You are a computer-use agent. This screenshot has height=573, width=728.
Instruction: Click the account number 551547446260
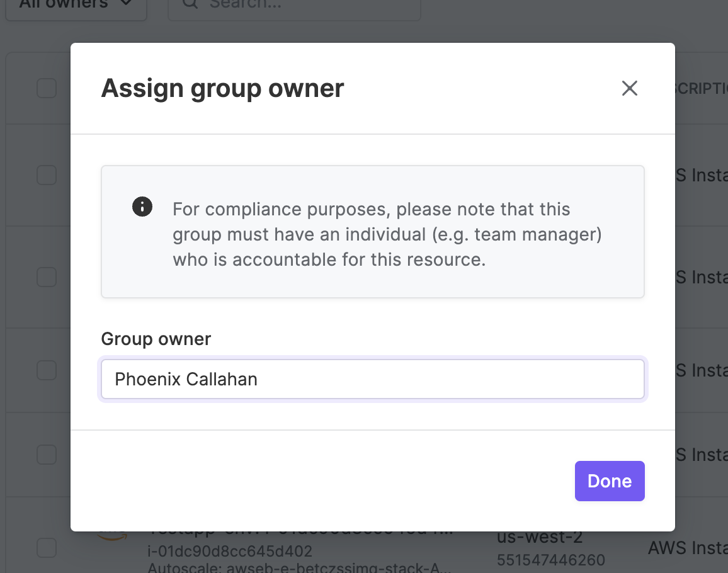point(550,560)
